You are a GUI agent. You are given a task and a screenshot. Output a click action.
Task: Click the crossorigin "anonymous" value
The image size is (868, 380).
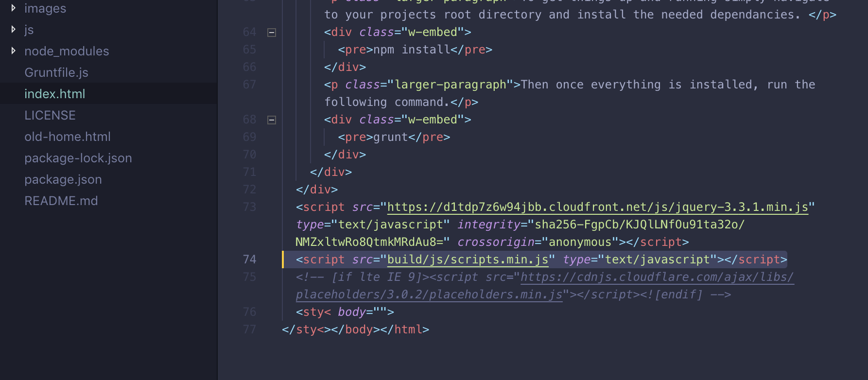coord(580,242)
